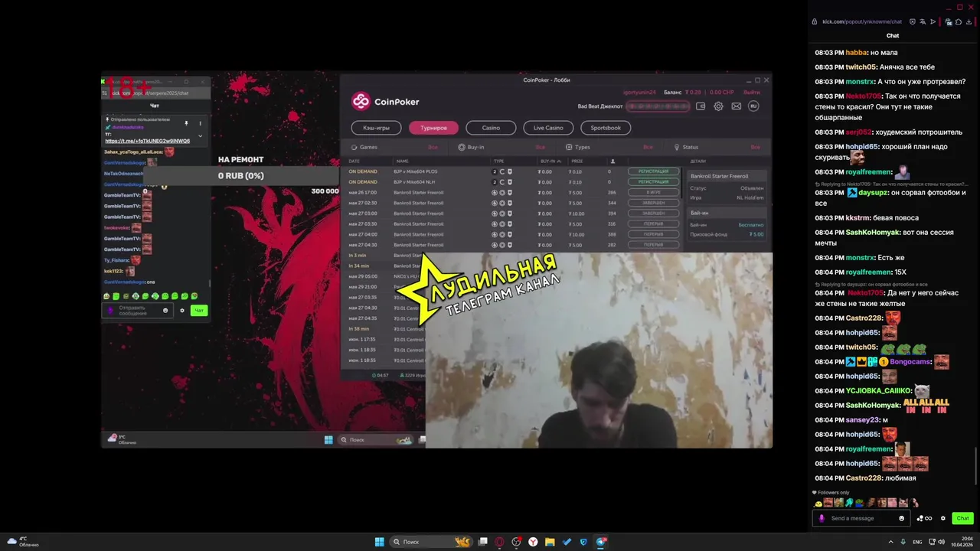Click the t.me link in stream chat
The height and width of the screenshot is (551, 980).
pyautogui.click(x=148, y=141)
